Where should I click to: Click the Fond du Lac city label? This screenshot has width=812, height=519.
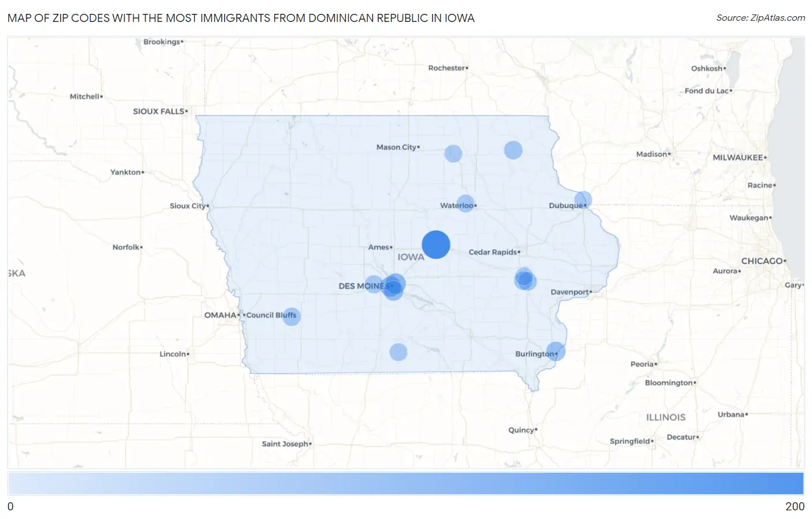[x=708, y=91]
